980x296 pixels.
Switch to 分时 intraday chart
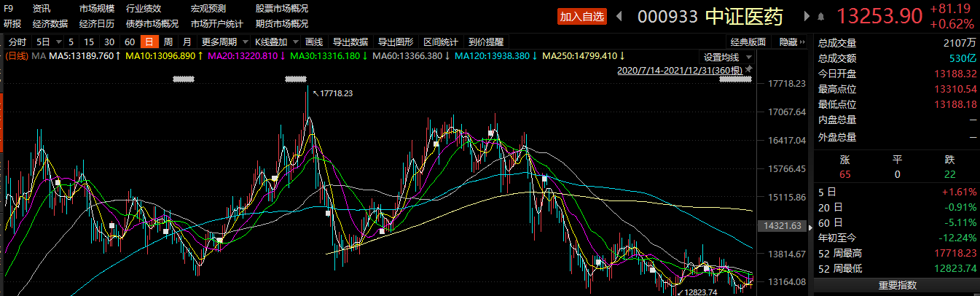[17, 42]
